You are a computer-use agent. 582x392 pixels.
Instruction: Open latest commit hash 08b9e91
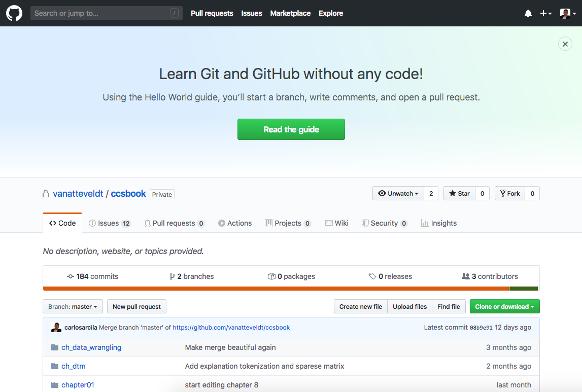481,328
